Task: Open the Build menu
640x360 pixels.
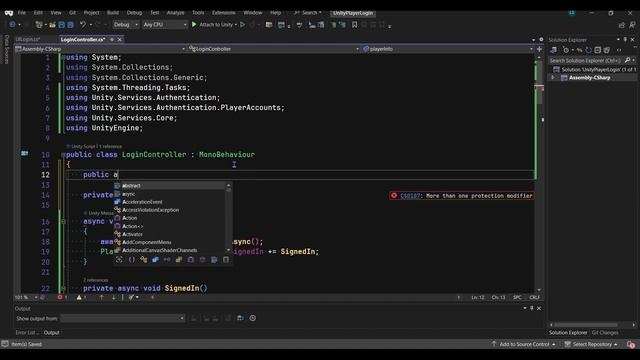Action: coord(113,13)
